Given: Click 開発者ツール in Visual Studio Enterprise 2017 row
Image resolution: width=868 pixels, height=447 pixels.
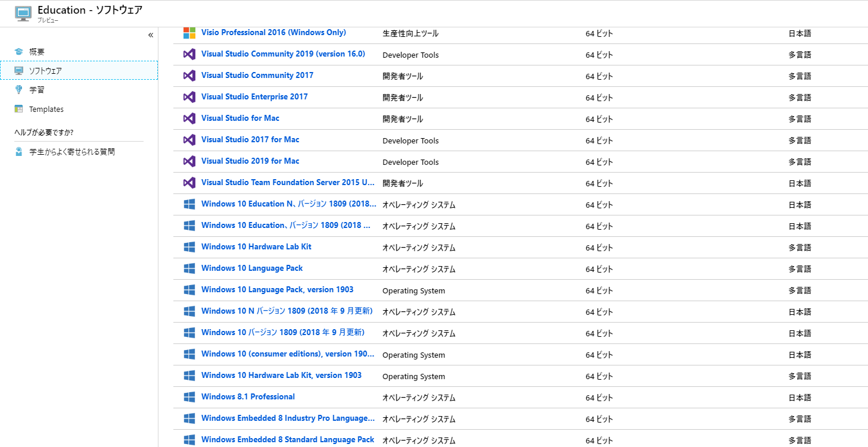Looking at the screenshot, I should (x=403, y=98).
